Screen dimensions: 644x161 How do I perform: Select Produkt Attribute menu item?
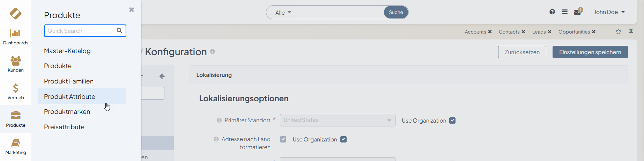click(x=69, y=96)
